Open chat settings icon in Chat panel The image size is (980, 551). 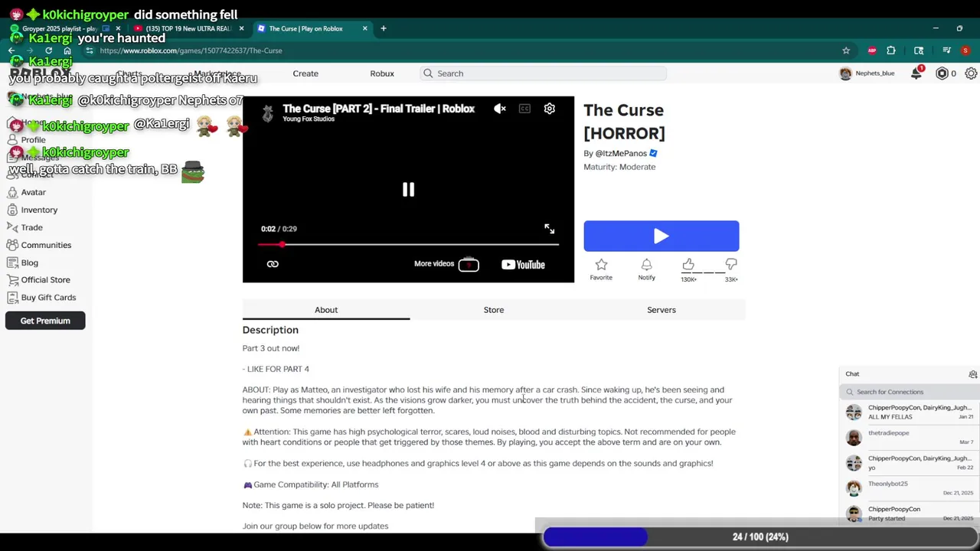pos(972,374)
